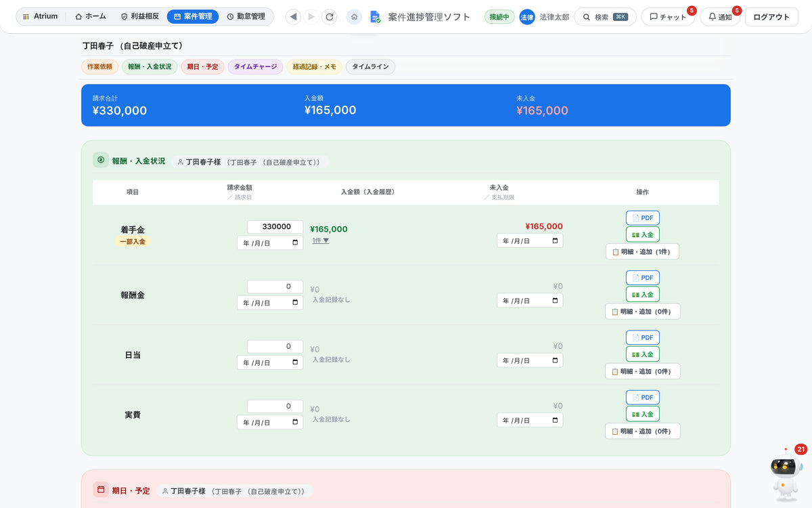Record 入金 for 着手金 row
This screenshot has width=812, height=508.
pyautogui.click(x=643, y=234)
